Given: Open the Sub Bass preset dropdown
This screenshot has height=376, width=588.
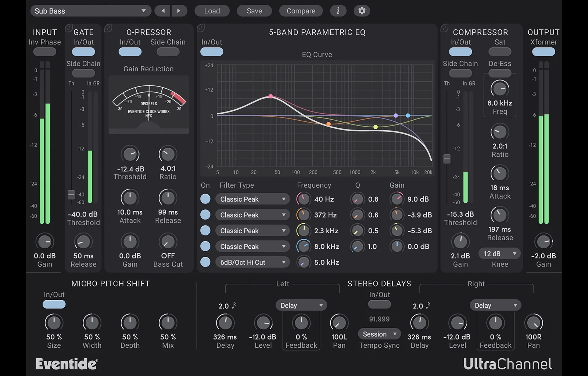Looking at the screenshot, I should coord(90,11).
